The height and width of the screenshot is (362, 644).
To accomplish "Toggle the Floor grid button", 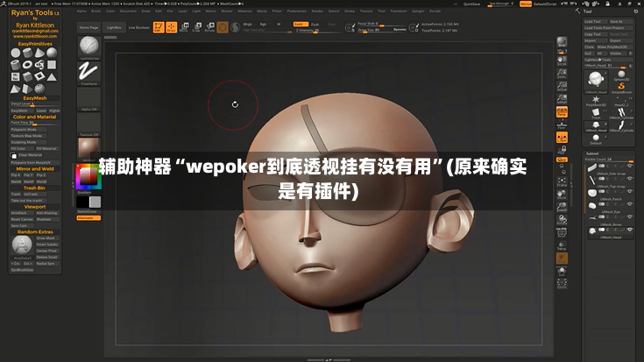I will tap(562, 124).
